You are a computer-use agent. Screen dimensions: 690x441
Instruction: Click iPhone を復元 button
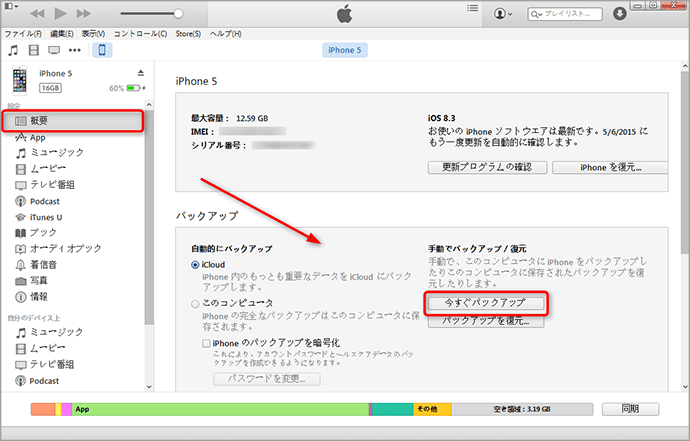(x=610, y=167)
